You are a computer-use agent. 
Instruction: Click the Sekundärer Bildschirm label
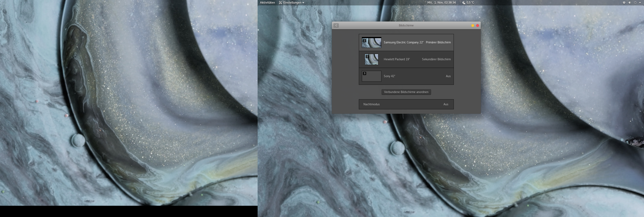tap(436, 59)
